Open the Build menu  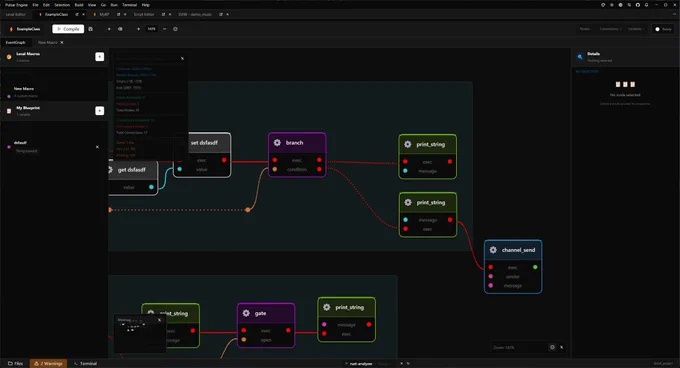coord(79,5)
